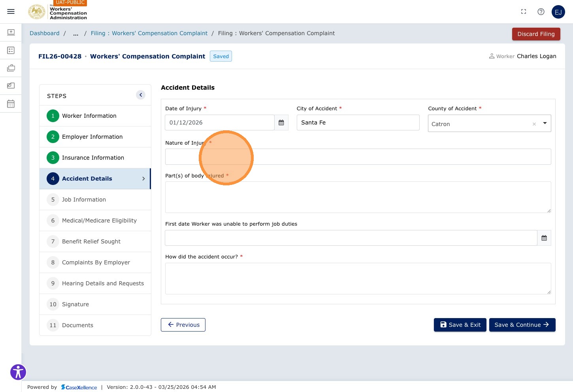
Task: Go to step 9 Hearing Details and Requests
Action: (x=95, y=283)
